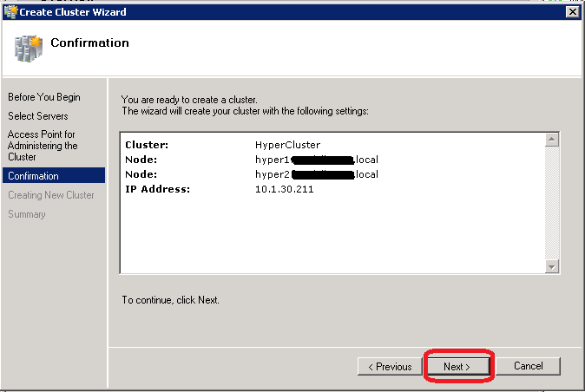This screenshot has width=585, height=392.
Task: Click the Confirmation page heading text
Action: [89, 43]
